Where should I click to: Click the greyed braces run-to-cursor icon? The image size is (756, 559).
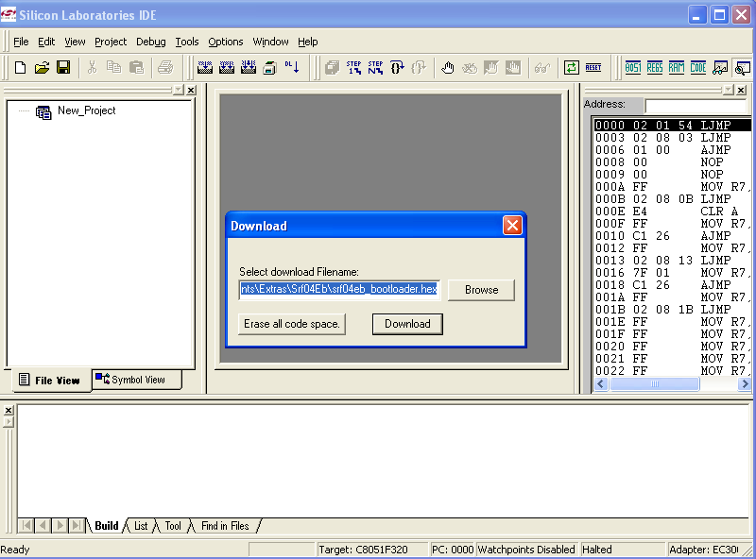pyautogui.click(x=419, y=67)
